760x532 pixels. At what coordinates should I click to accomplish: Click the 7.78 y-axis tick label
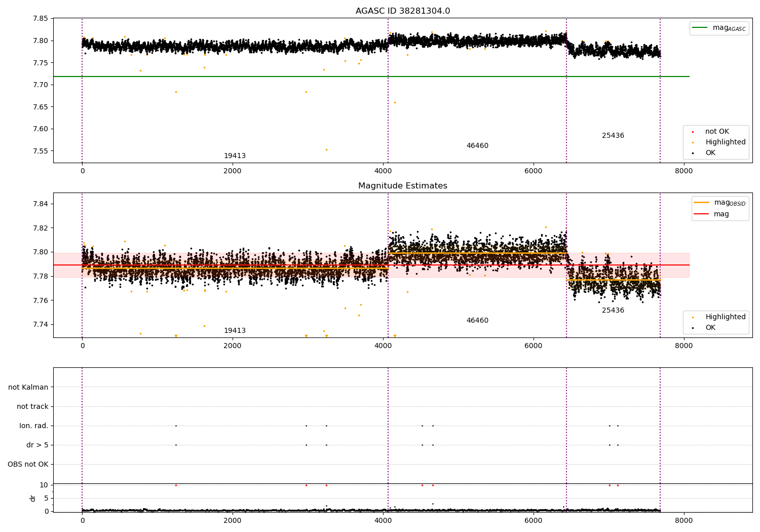tap(41, 276)
